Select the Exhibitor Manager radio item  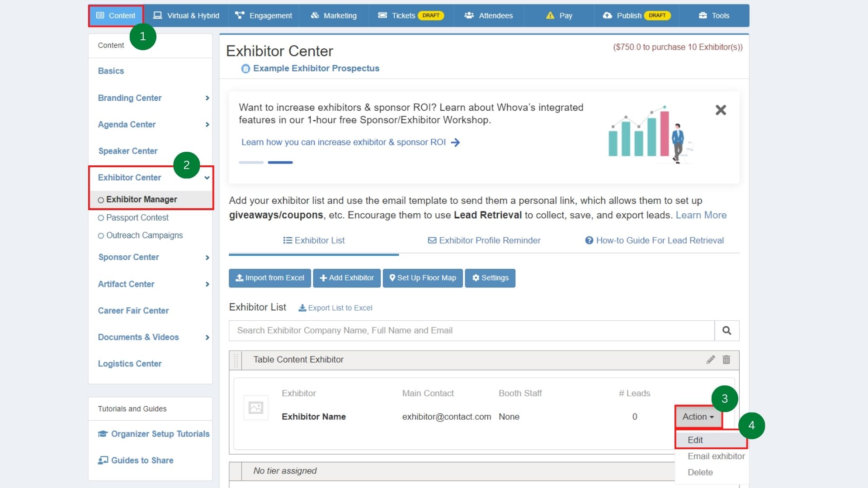(x=101, y=200)
